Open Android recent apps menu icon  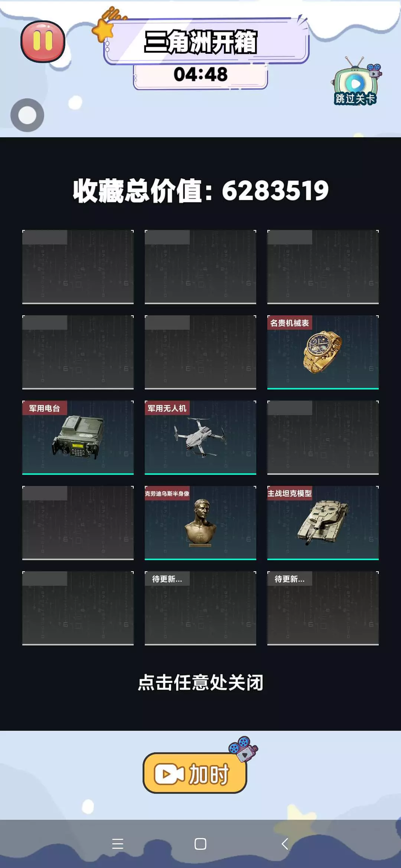(118, 844)
